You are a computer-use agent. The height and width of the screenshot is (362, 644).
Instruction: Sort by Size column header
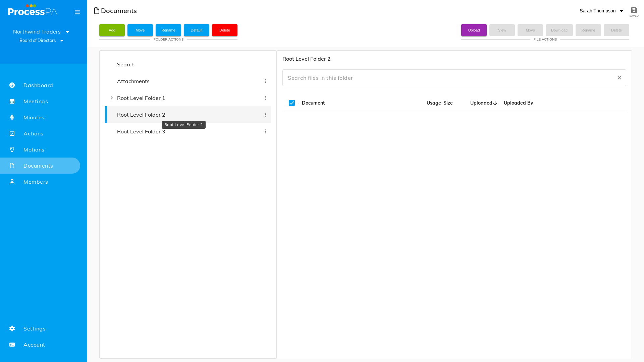pyautogui.click(x=448, y=103)
